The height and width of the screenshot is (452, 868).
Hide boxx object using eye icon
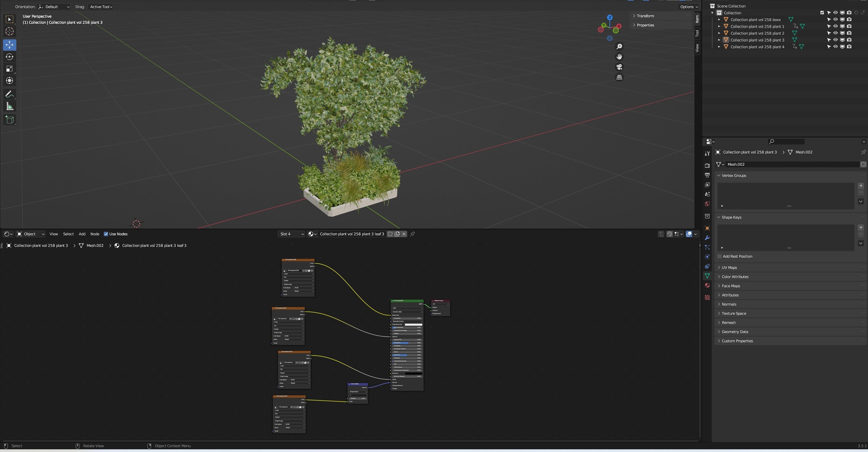pos(835,20)
